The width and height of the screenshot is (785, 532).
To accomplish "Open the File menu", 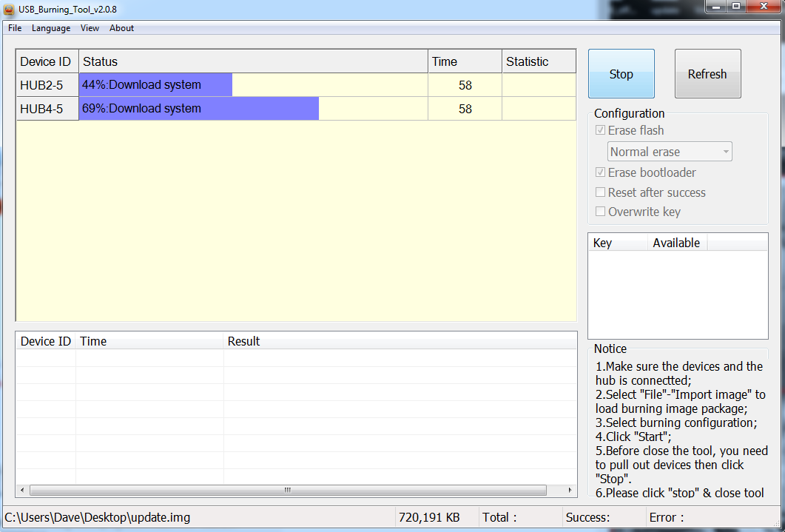I will click(x=15, y=28).
